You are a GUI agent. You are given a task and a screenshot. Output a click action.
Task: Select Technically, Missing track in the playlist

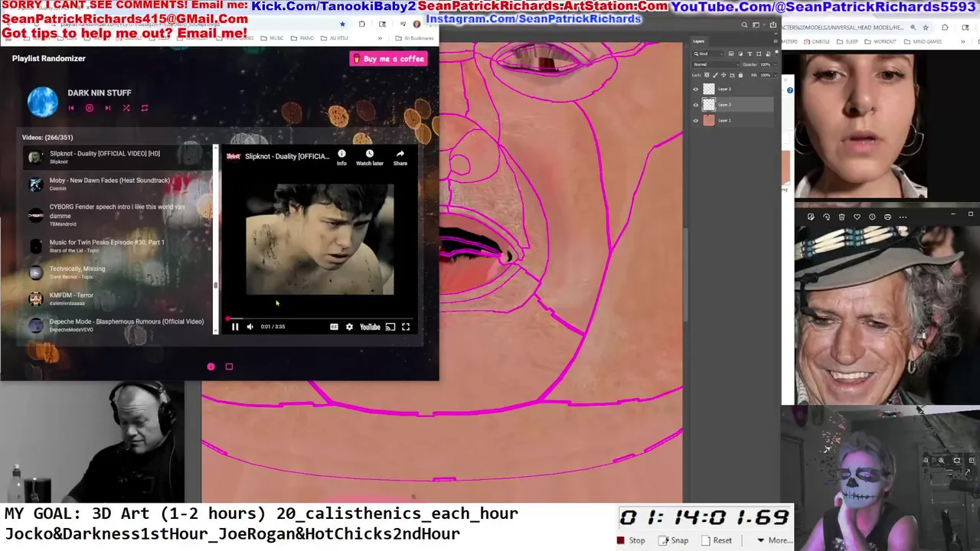(119, 272)
